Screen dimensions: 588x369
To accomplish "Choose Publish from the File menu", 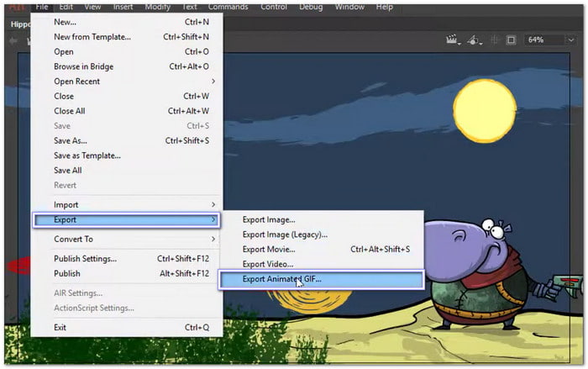I will coord(127,274).
